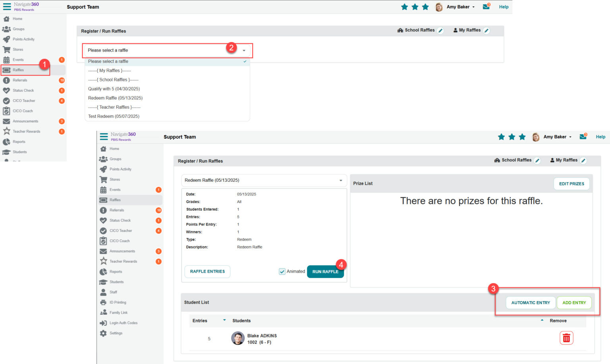Open the 'Please select a raffle' dropdown

(167, 50)
